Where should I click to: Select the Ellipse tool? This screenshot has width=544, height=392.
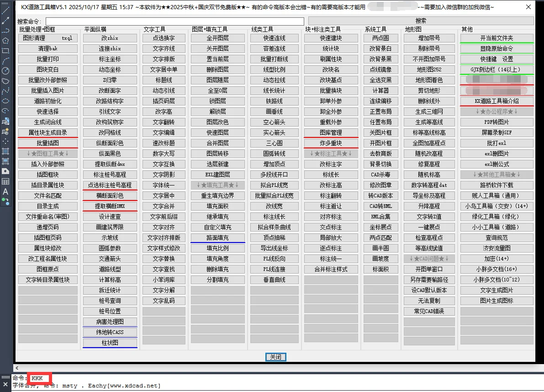(x=5, y=101)
